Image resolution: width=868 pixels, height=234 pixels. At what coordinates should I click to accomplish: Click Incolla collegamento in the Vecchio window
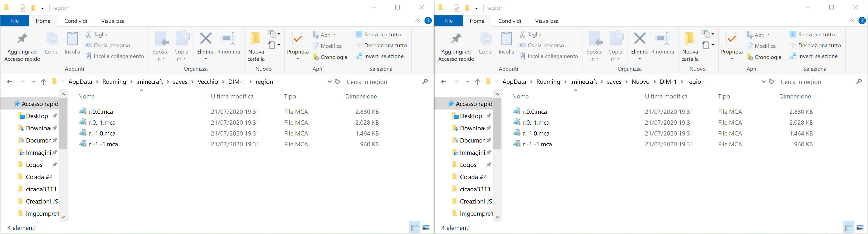[x=115, y=56]
